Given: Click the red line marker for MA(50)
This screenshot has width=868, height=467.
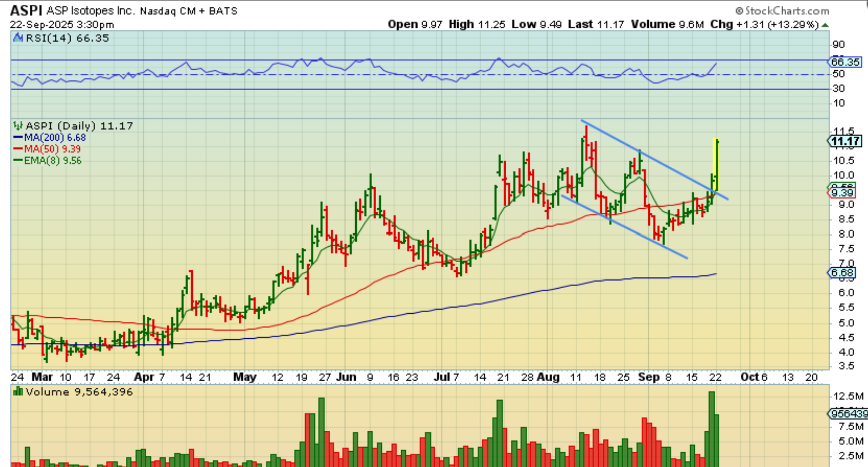Looking at the screenshot, I should [18, 149].
